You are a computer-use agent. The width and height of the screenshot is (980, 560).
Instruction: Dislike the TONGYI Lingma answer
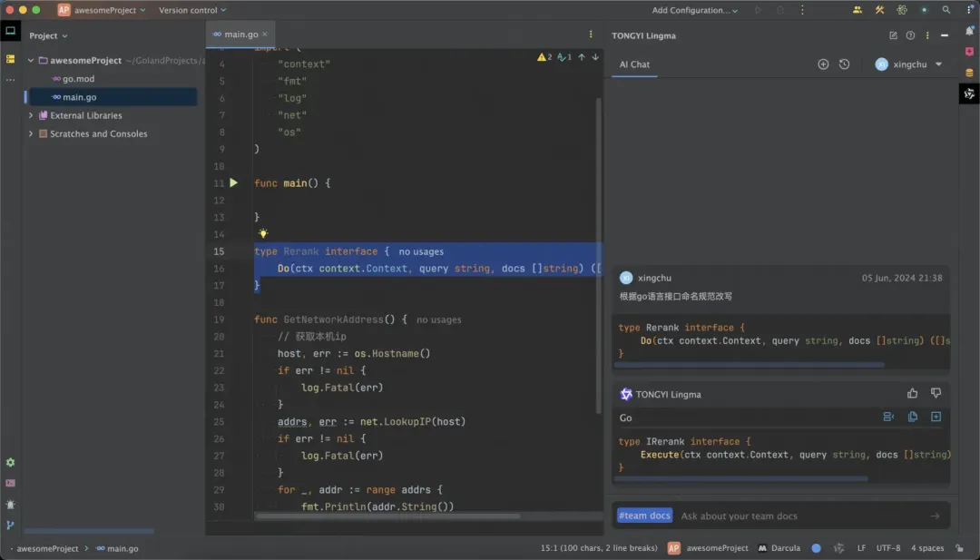click(936, 393)
